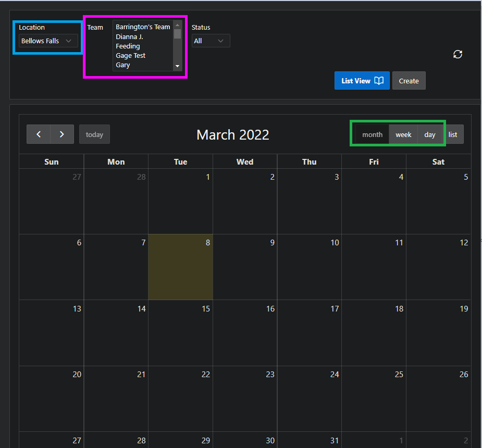
Task: Select March 31 on calendar
Action: pos(309,440)
